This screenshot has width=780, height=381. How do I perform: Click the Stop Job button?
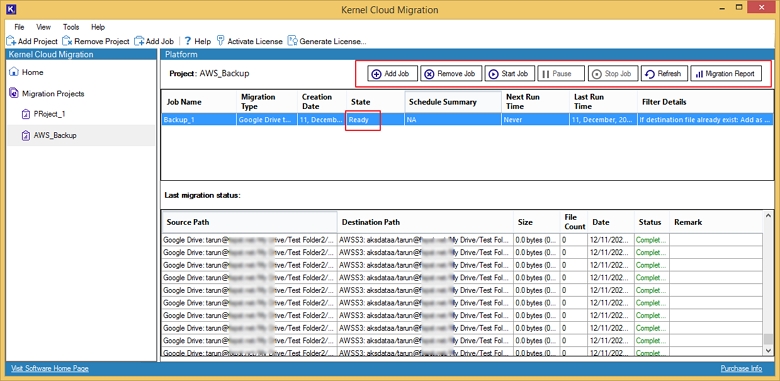coord(613,74)
